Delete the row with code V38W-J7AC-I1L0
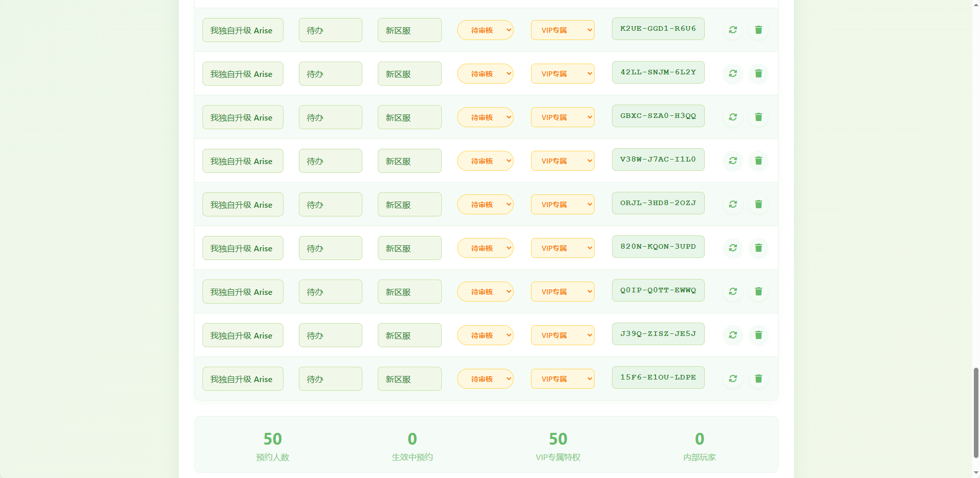Viewport: 980px width, 478px height. click(x=759, y=161)
